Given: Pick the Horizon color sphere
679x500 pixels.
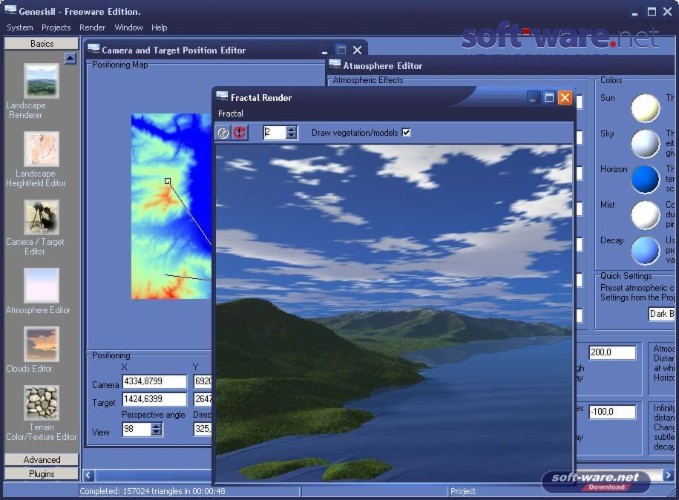Looking at the screenshot, I should click(x=645, y=179).
